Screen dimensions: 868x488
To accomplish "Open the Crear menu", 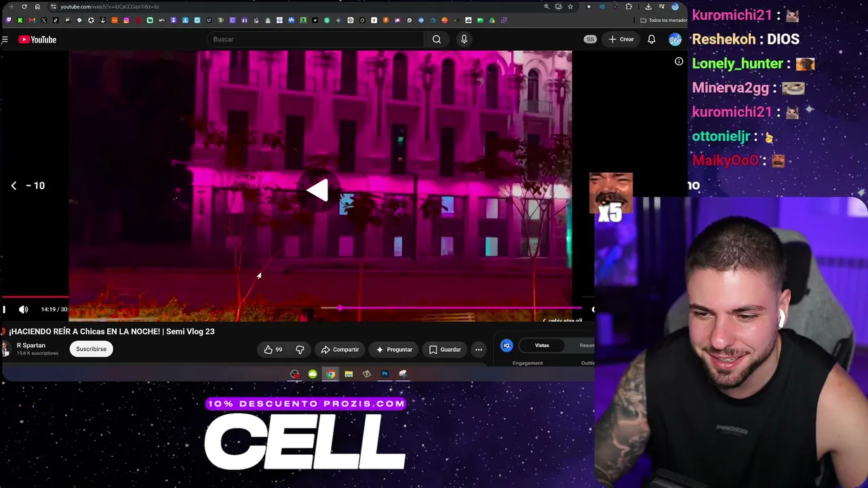I will coord(621,39).
